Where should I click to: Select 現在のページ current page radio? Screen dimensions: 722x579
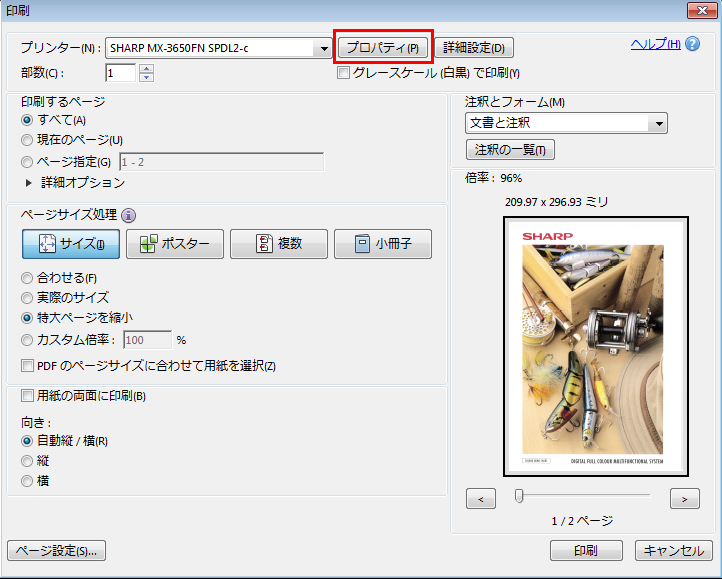coord(27,140)
